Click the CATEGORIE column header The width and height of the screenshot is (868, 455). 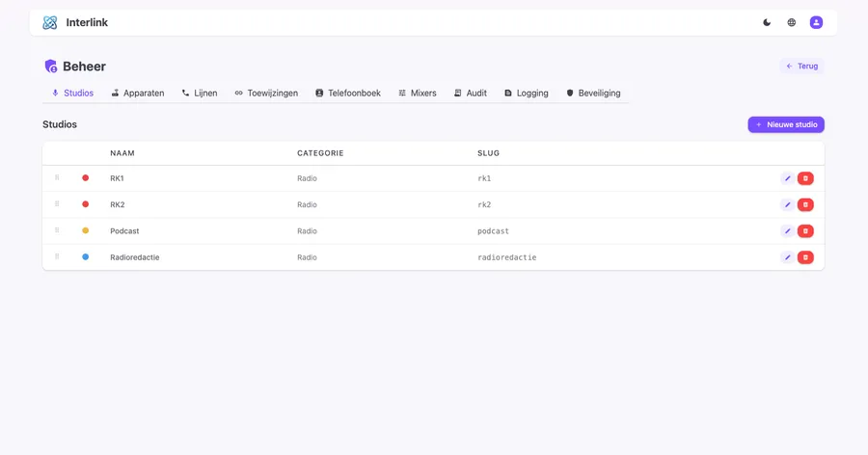point(320,153)
